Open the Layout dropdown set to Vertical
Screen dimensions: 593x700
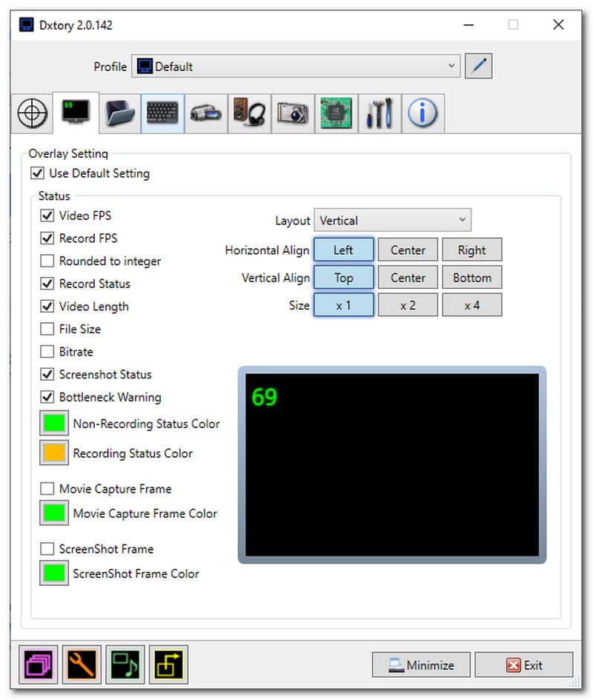coord(392,221)
